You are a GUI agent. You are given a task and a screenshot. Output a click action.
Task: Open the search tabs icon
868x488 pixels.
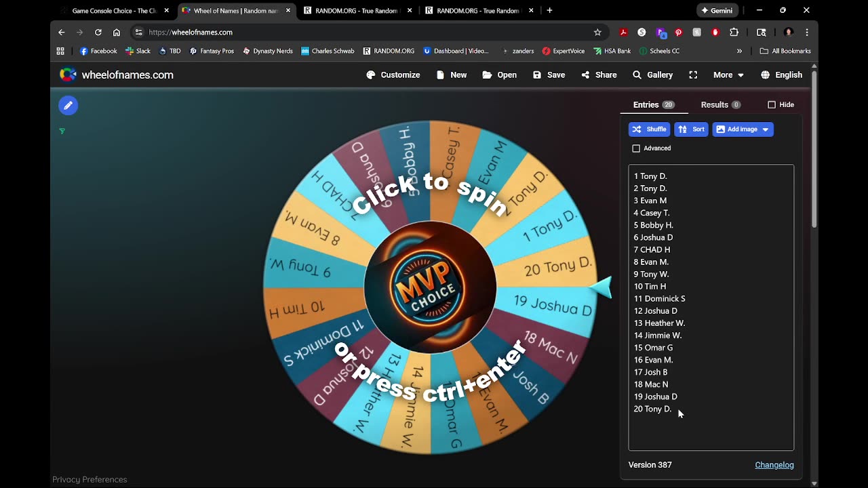click(x=762, y=32)
